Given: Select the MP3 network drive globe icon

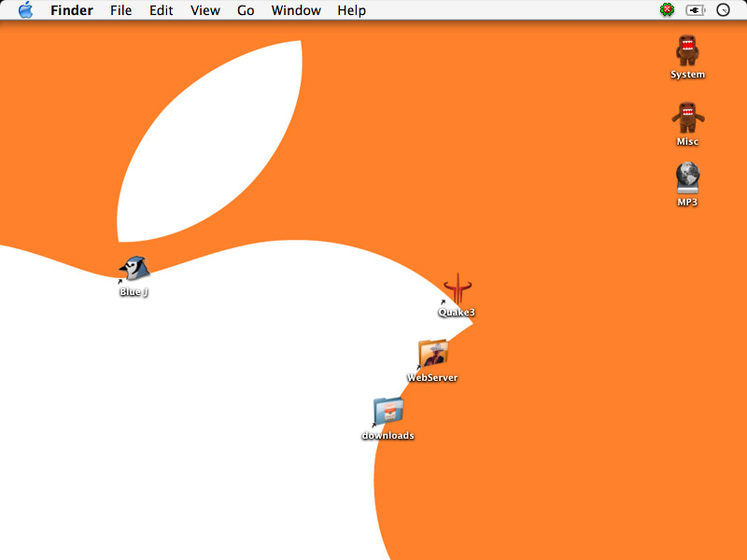Looking at the screenshot, I should (x=687, y=177).
